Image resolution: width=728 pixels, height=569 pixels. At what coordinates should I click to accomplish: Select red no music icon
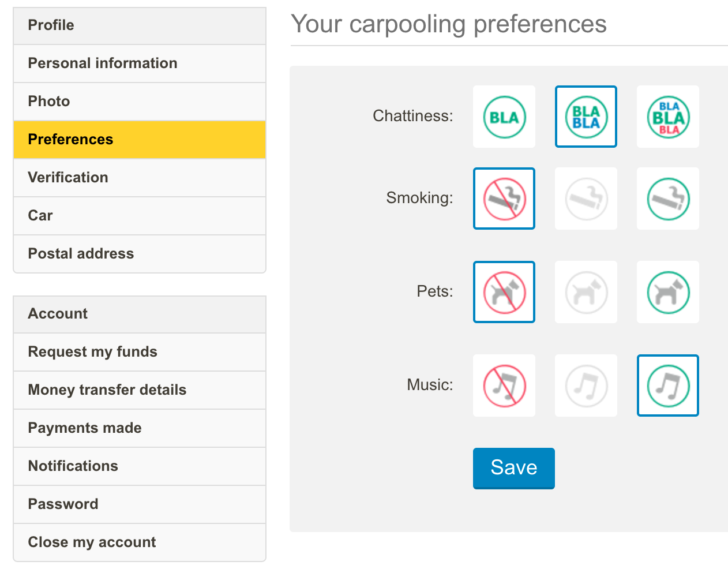[x=504, y=385]
